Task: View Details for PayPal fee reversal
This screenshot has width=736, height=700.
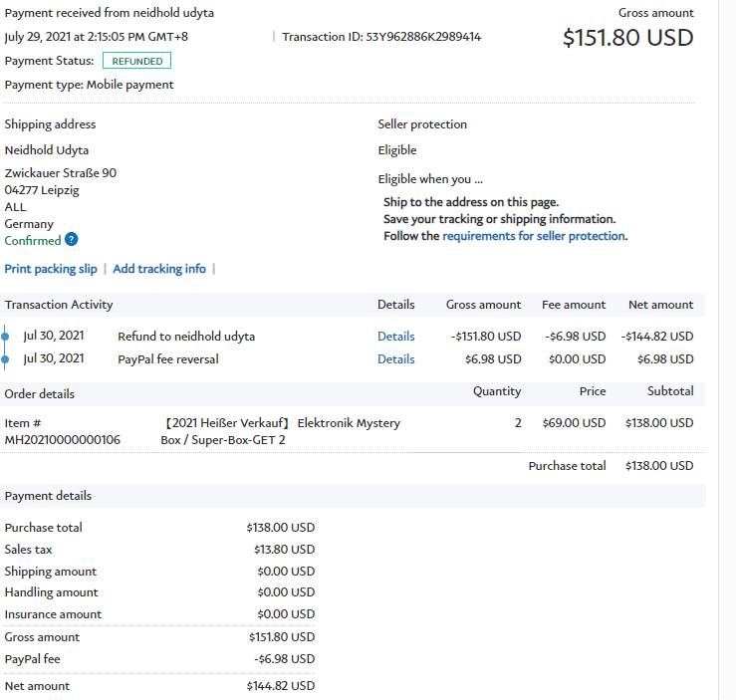Action: pyautogui.click(x=395, y=359)
